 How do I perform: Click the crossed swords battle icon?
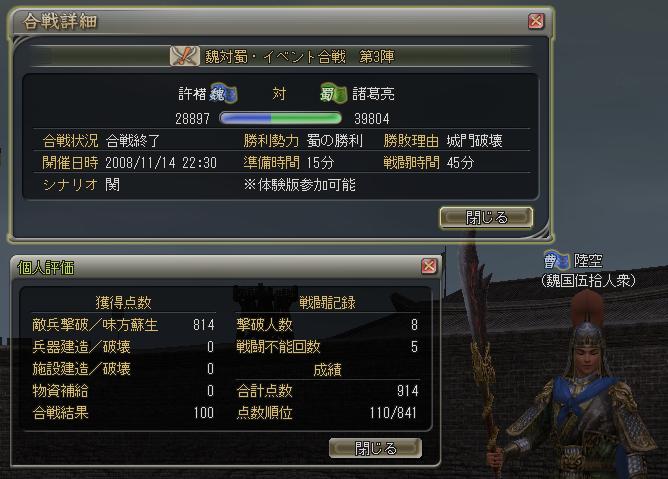184,56
